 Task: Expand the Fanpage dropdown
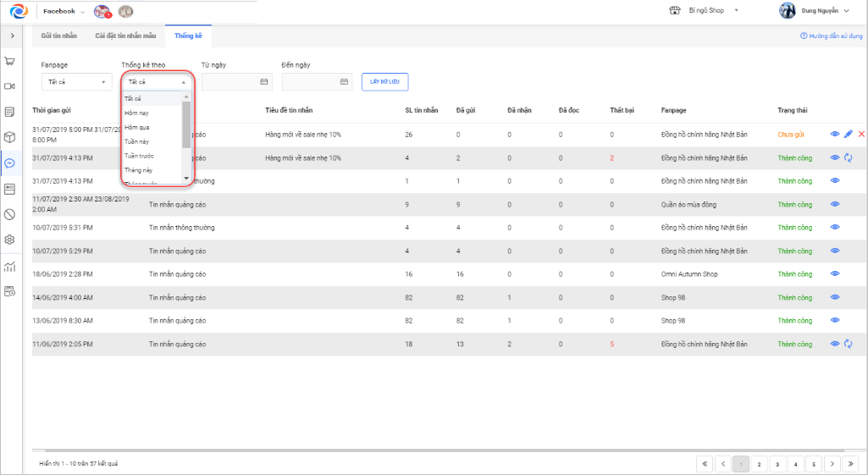pyautogui.click(x=76, y=82)
